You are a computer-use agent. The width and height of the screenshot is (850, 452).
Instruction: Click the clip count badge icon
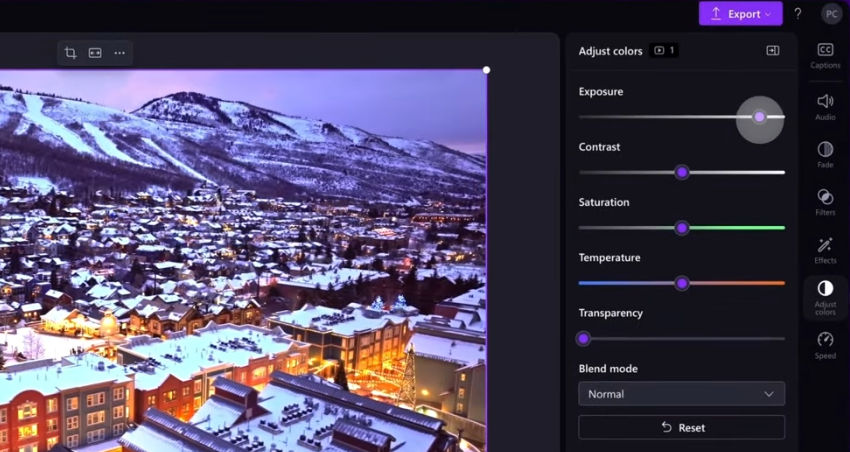[x=664, y=50]
